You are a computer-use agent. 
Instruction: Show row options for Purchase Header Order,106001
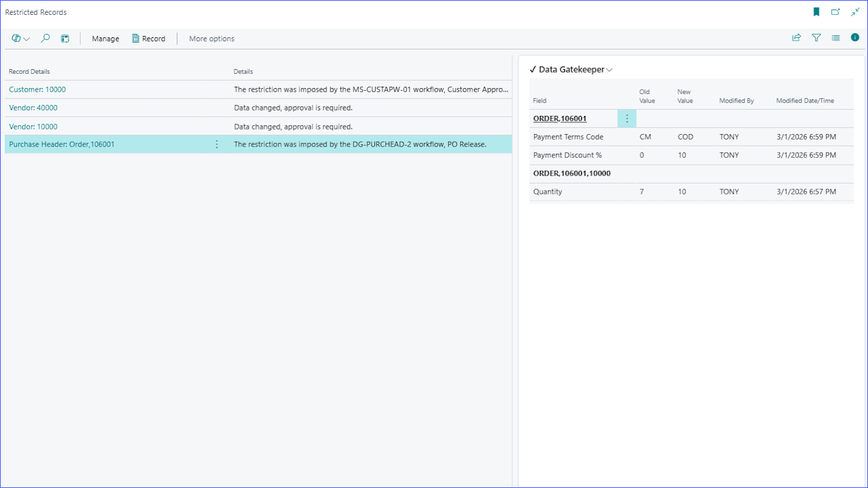217,144
